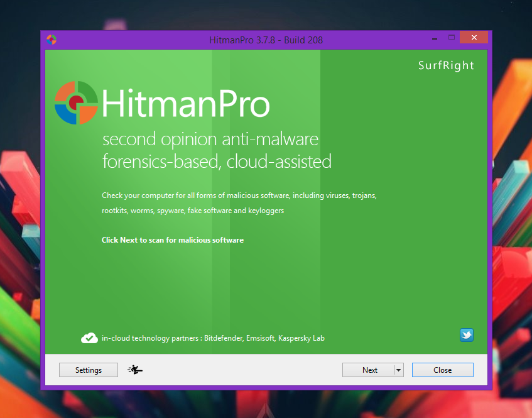Viewport: 532px width, 418px height.
Task: Click the Close button at bottom
Action: click(x=442, y=370)
